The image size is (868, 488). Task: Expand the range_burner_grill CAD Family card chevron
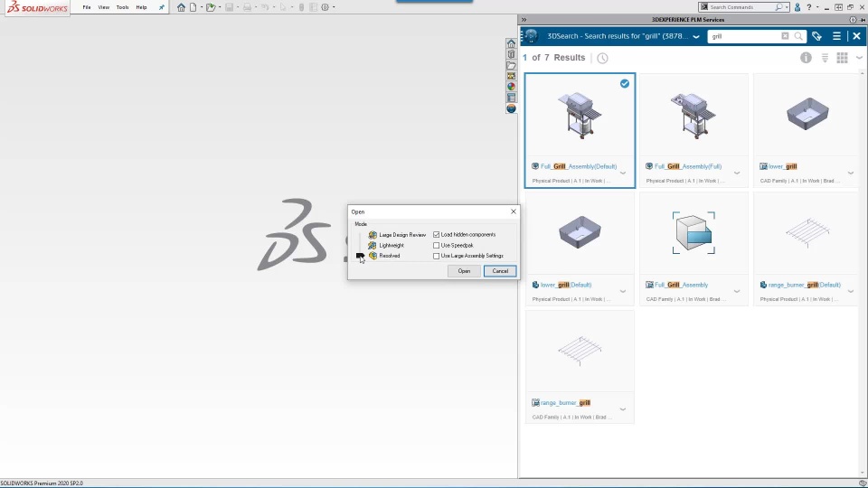coord(623,409)
